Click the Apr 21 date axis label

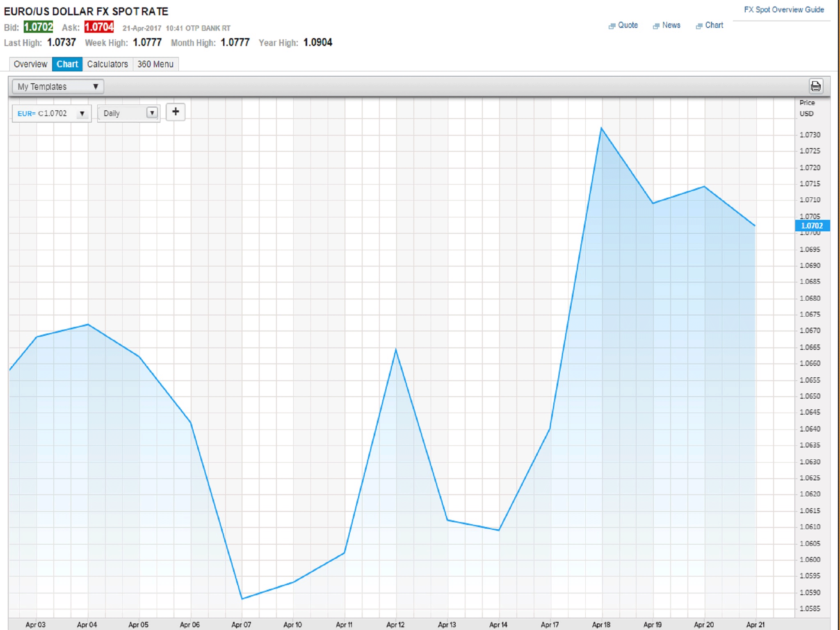click(756, 624)
